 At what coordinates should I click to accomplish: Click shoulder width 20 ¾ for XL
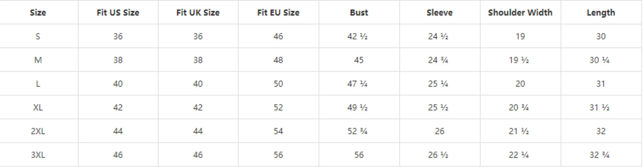(x=519, y=107)
